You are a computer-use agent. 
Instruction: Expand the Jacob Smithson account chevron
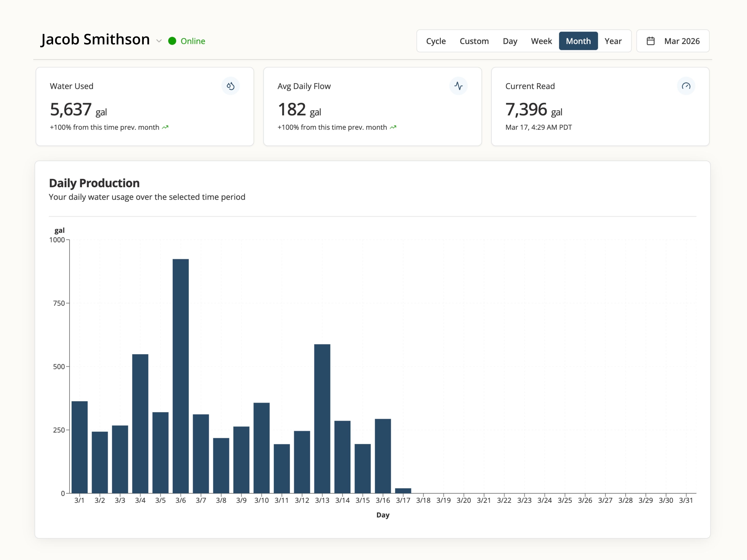click(x=159, y=41)
